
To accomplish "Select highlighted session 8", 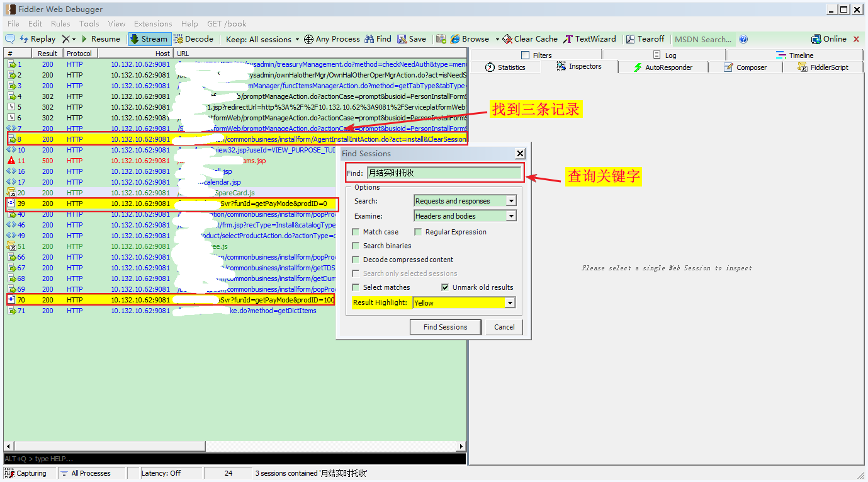I will click(x=237, y=139).
